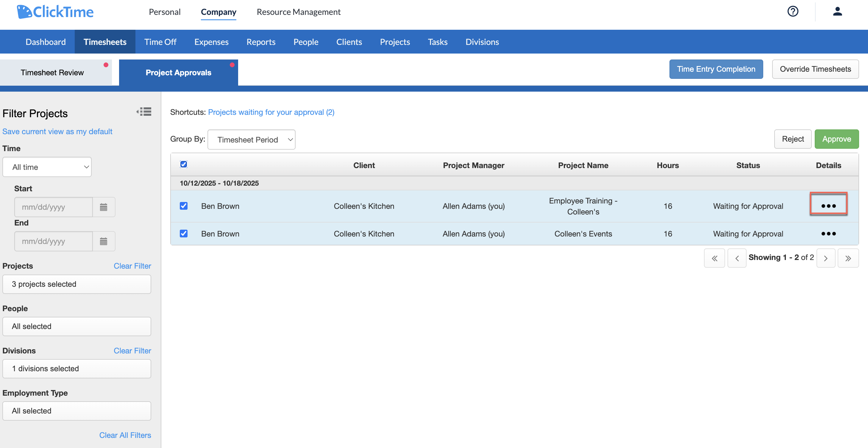Image resolution: width=868 pixels, height=448 pixels.
Task: Open details for Employee Training row
Action: [828, 206]
